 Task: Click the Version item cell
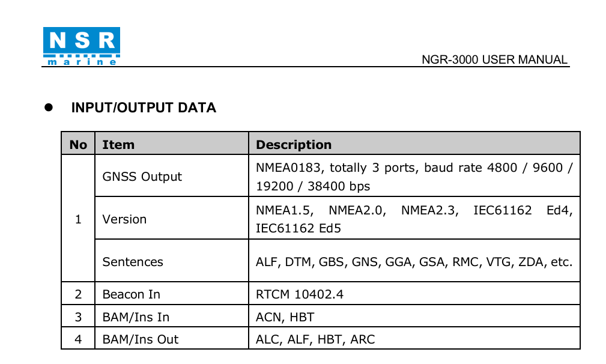tap(124, 219)
